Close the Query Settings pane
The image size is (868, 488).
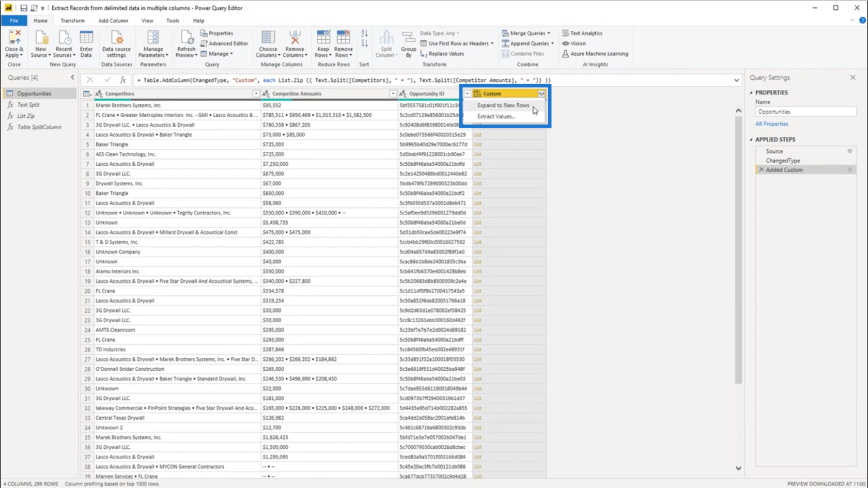[853, 77]
